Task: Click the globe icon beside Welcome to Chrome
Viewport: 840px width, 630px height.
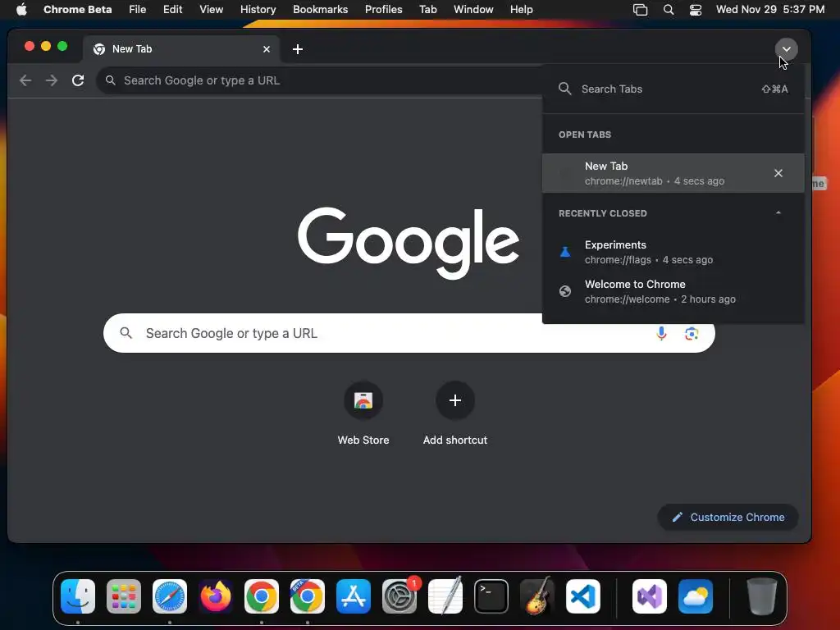Action: 564,291
